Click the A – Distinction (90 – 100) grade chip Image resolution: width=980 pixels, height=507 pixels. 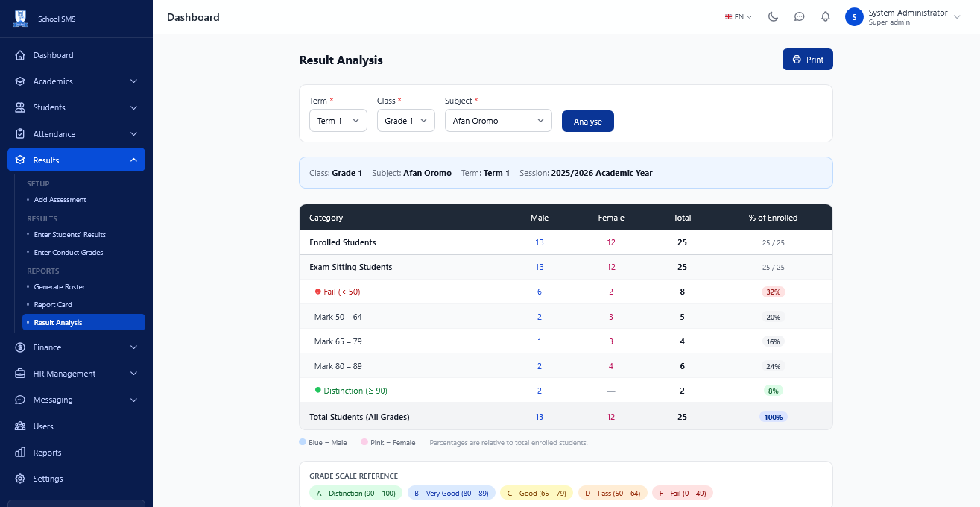pyautogui.click(x=356, y=493)
